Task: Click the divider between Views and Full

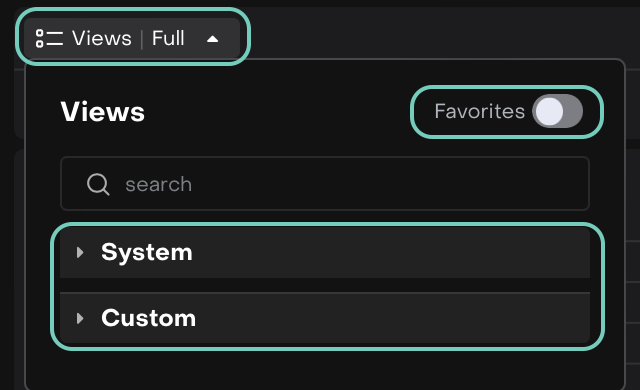Action: [x=142, y=39]
